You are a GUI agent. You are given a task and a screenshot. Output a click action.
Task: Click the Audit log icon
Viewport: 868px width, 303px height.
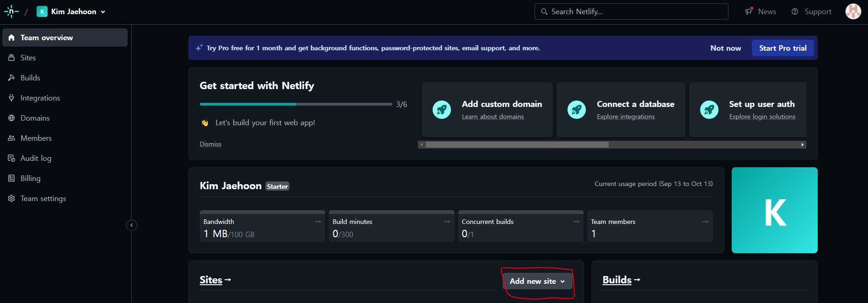[x=11, y=158]
